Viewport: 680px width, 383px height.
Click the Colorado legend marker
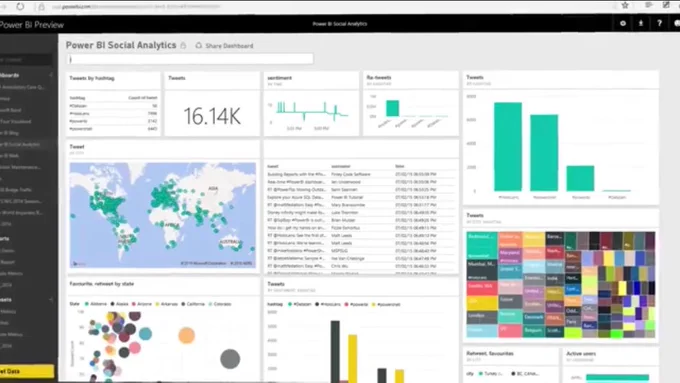[210, 304]
